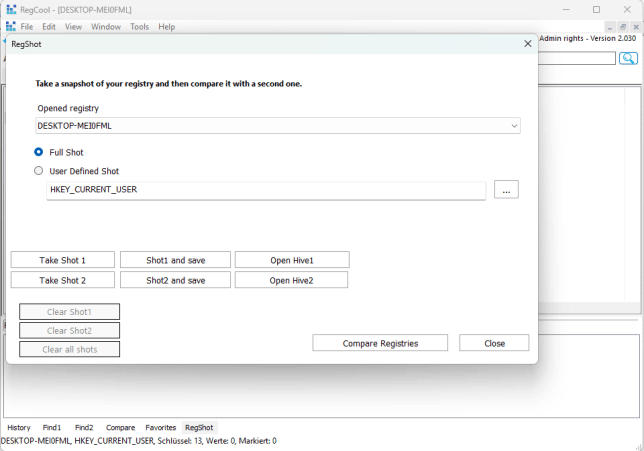The width and height of the screenshot is (644, 451).
Task: Open the Tools menu
Action: (139, 27)
